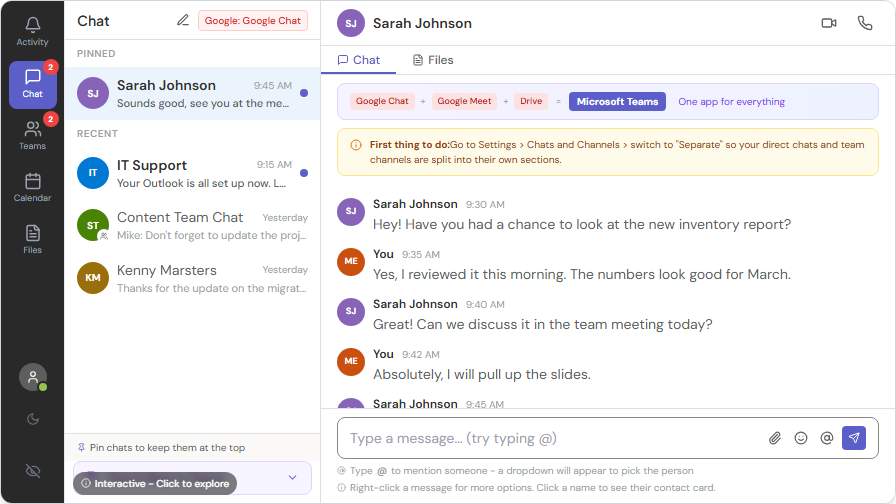This screenshot has height=504, width=896.
Task: Click the Sarah Johnson name in the header
Action: (x=422, y=23)
